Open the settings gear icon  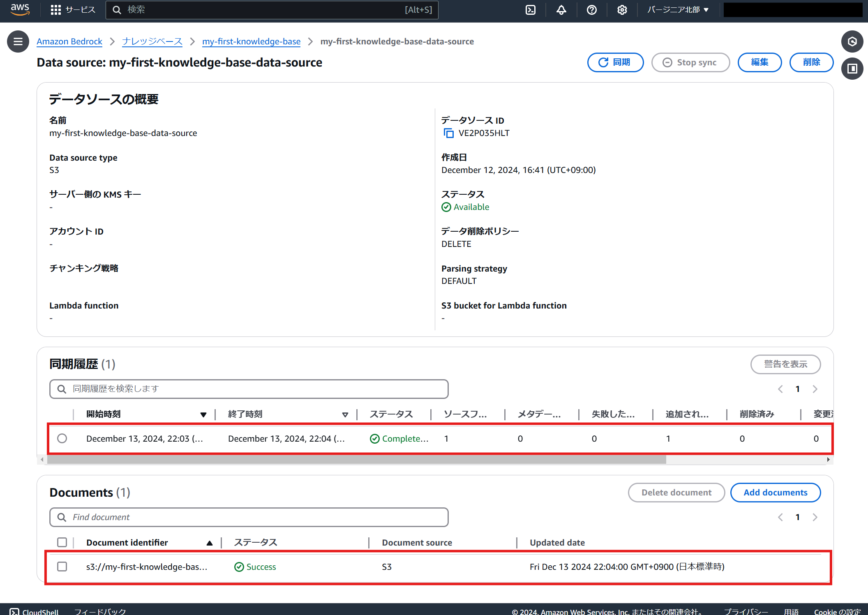[x=622, y=10]
